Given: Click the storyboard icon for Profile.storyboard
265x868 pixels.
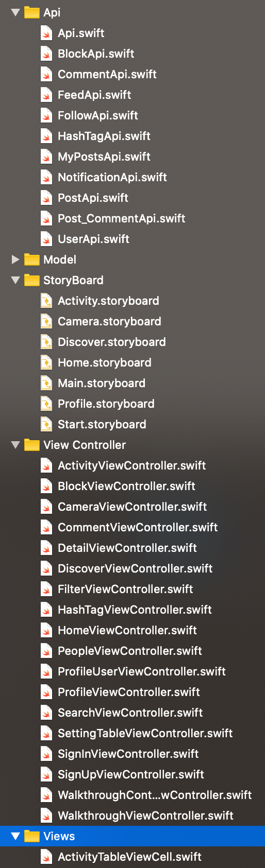Looking at the screenshot, I should pos(46,404).
